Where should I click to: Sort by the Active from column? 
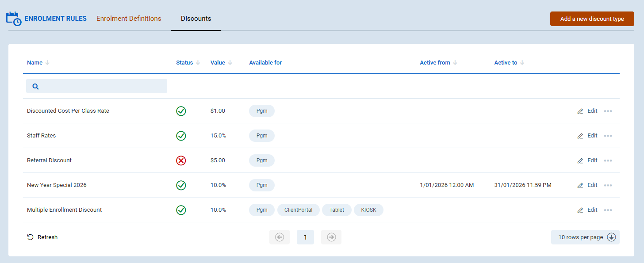pos(435,63)
